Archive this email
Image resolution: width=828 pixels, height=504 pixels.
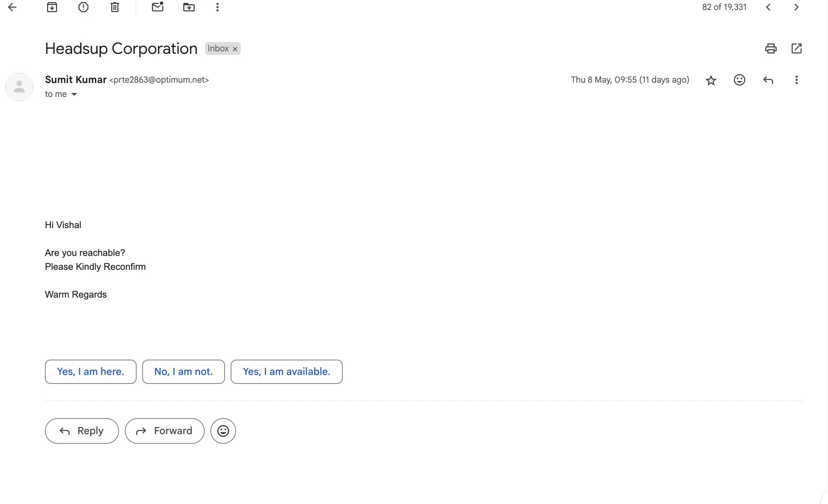click(52, 7)
